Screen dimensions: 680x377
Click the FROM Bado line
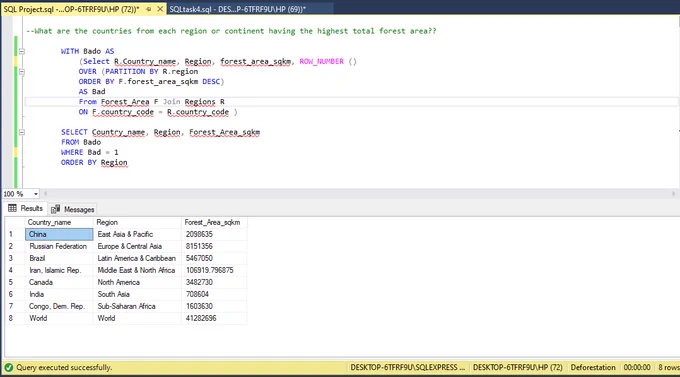[x=81, y=142]
